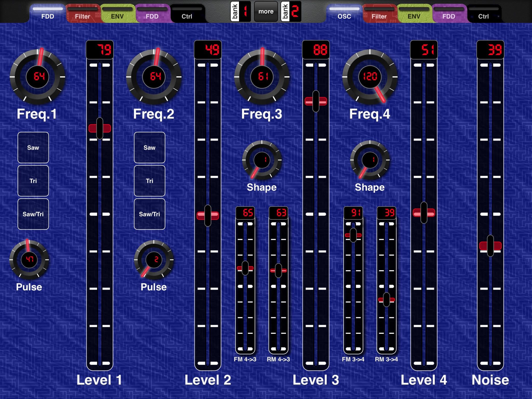Screen dimensions: 532x399
Task: Click the Level 4 value display reading 51
Action: (424, 50)
